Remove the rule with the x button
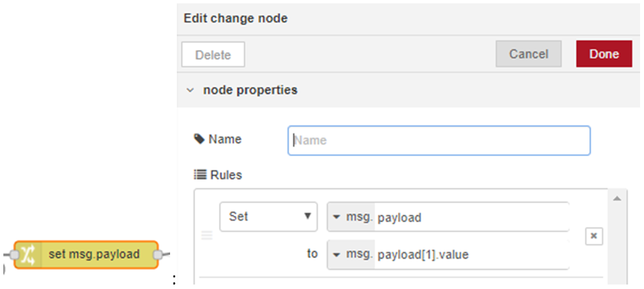This screenshot has height=289, width=644. [594, 236]
